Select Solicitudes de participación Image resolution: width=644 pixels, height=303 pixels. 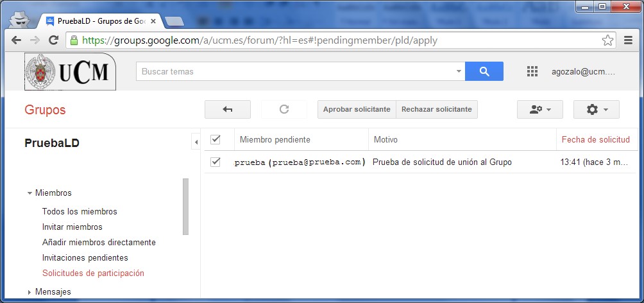click(93, 273)
